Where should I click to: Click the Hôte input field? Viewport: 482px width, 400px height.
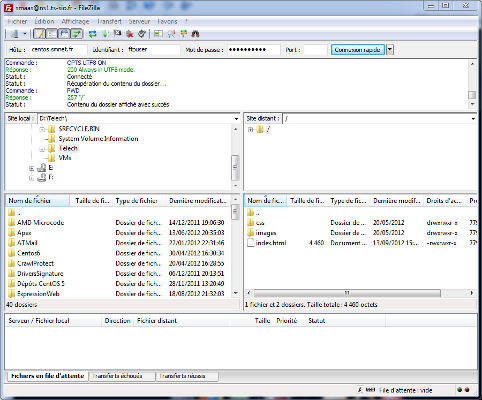[58, 50]
